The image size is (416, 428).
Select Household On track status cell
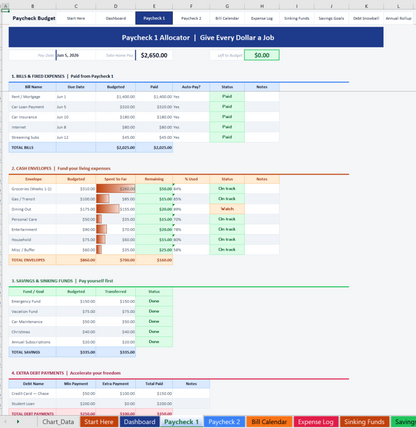coord(227,240)
